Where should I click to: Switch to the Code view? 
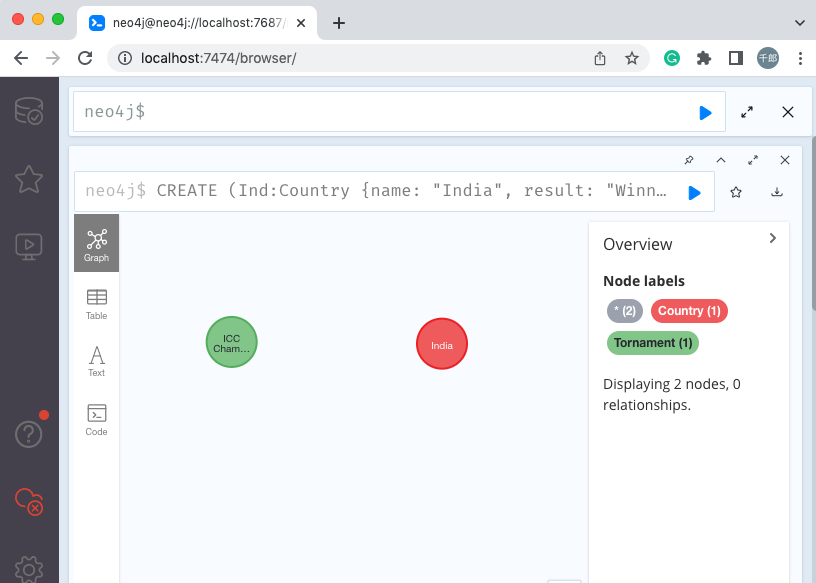pyautogui.click(x=96, y=420)
